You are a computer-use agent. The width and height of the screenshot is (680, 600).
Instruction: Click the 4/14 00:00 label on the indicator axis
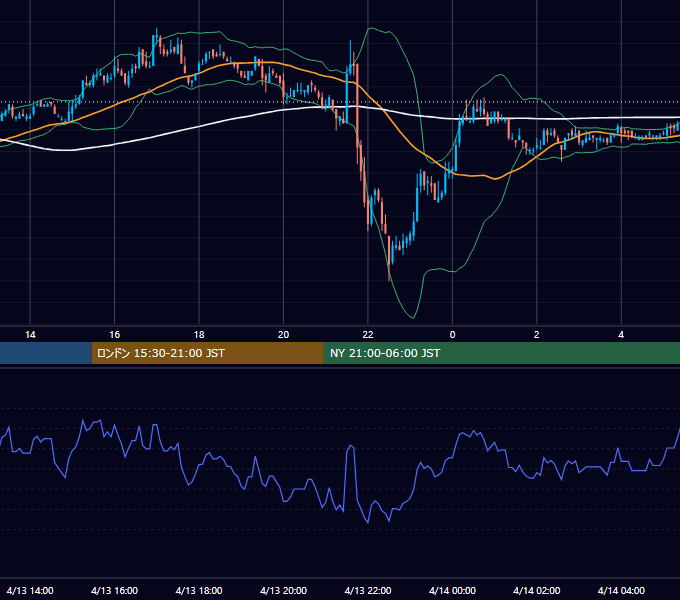[x=452, y=590]
